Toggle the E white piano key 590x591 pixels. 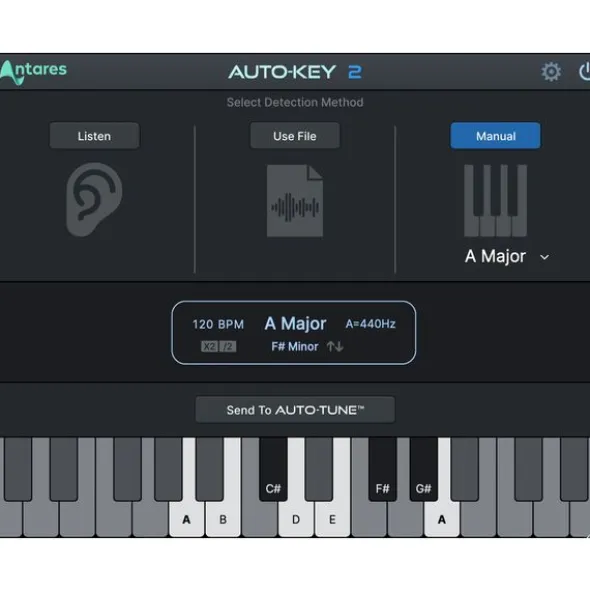pos(332,519)
